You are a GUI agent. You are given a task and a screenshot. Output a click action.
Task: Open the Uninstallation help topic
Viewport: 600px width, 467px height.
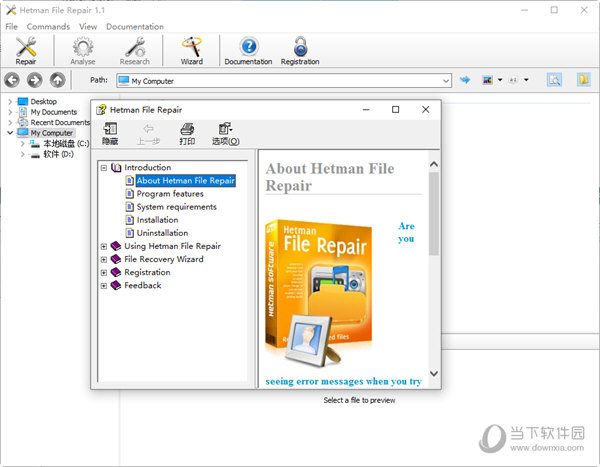[x=162, y=233]
